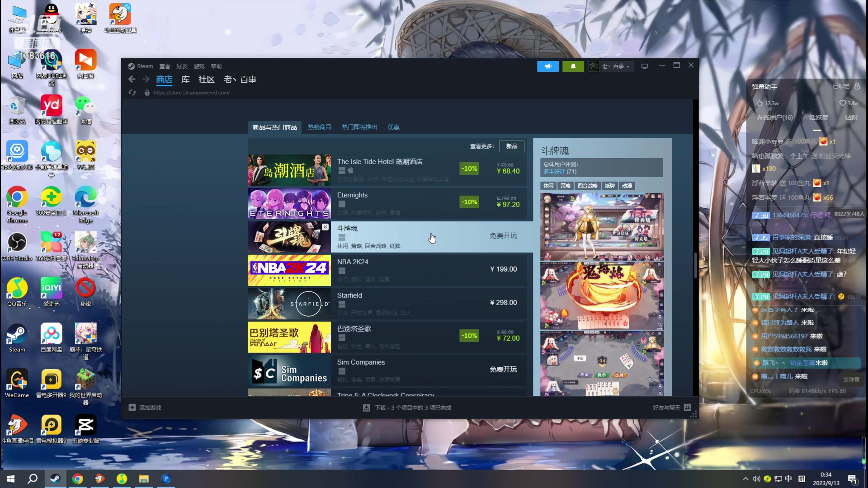Viewport: 868px width, 488px height.
Task: Go back with the Steam back arrow
Action: (132, 80)
